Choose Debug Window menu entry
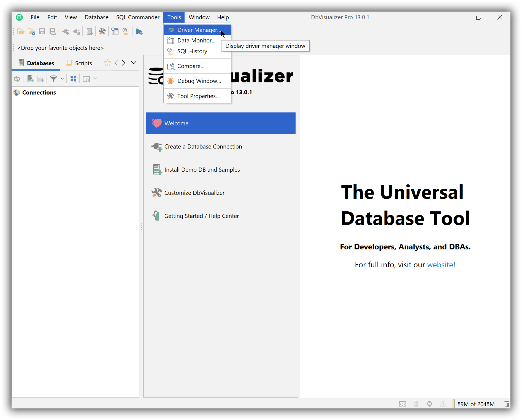Viewport: 522px width, 420px height. [x=199, y=81]
